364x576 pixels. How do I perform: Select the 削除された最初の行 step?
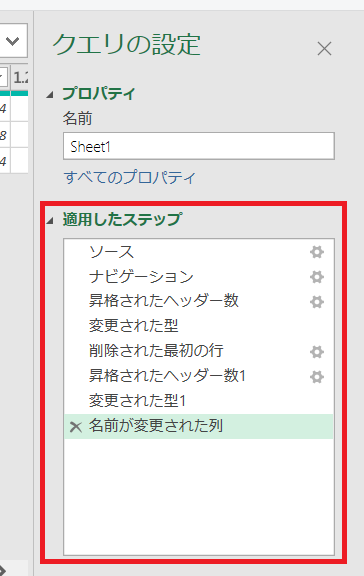(199, 351)
